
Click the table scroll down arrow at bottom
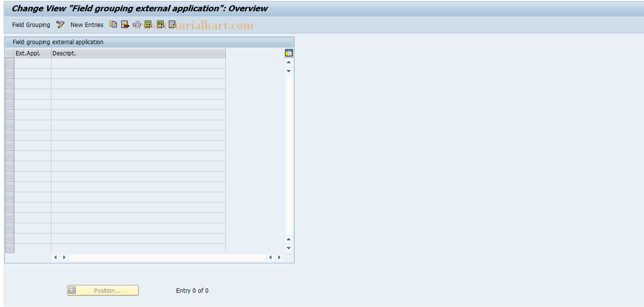289,248
